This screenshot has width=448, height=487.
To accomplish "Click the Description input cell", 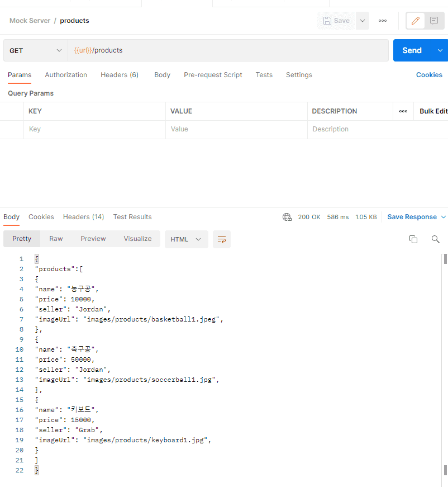I will point(378,129).
